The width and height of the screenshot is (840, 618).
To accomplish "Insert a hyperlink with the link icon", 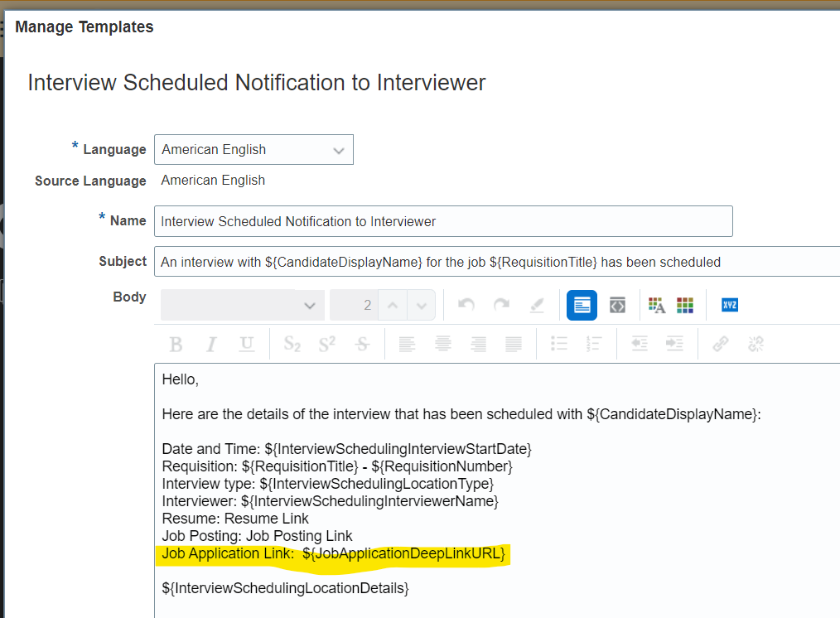I will pyautogui.click(x=721, y=343).
